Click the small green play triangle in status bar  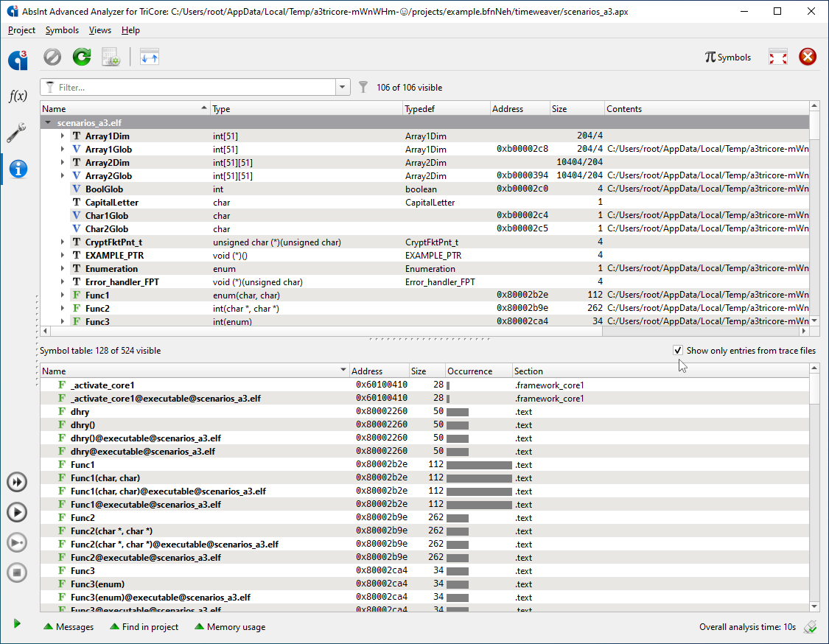(x=17, y=624)
